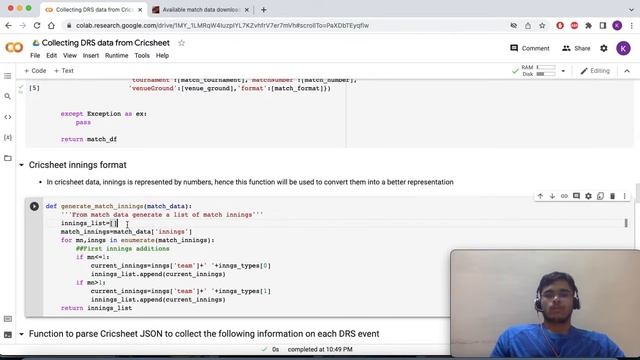Open the tab search chevron in Chrome
This screenshot has height=360, width=640.
click(x=631, y=9)
